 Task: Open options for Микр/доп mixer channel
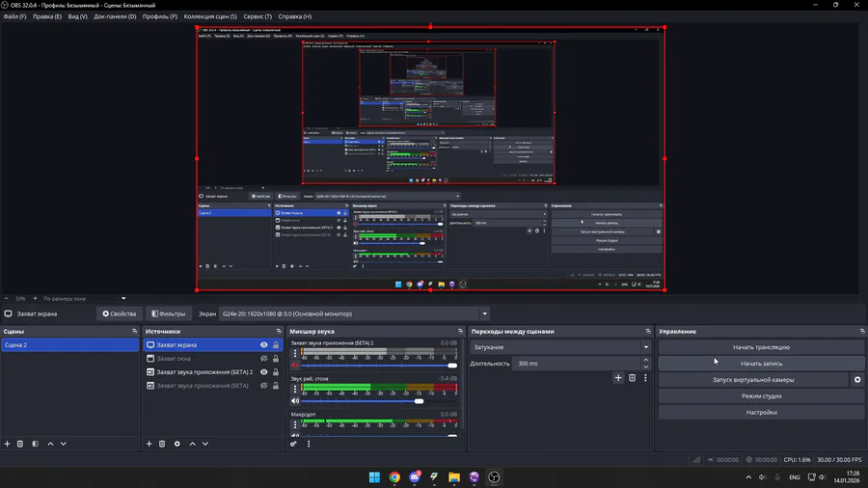(295, 424)
